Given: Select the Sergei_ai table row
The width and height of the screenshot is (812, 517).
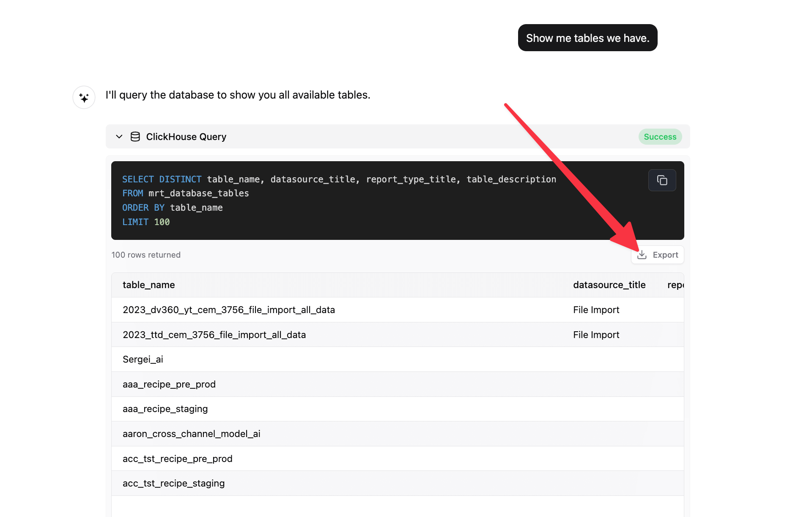Looking at the screenshot, I should [x=143, y=359].
